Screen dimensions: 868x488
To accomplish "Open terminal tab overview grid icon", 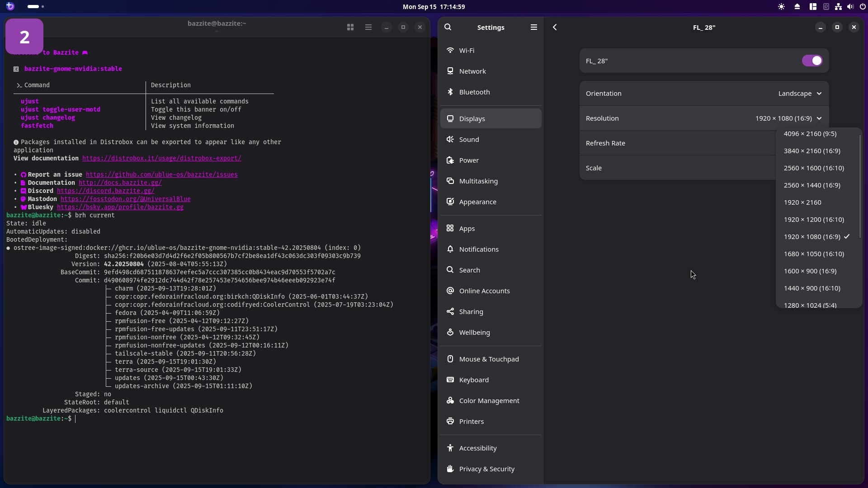I will (x=350, y=27).
